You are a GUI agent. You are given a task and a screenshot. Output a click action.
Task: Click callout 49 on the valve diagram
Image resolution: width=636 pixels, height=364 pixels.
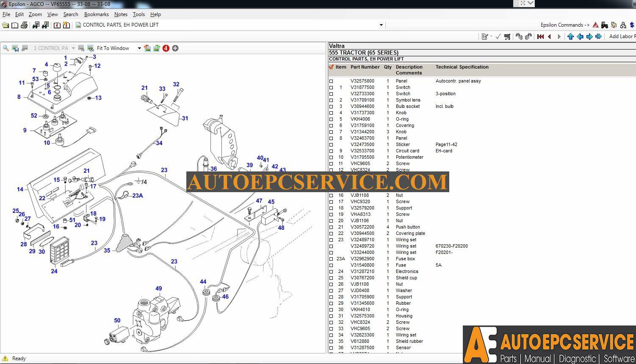pos(158,289)
